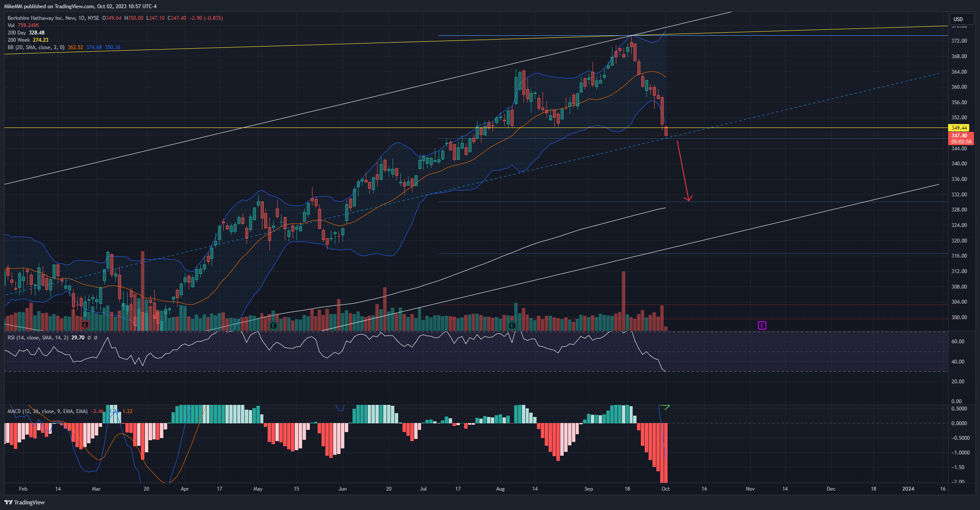Click the 332.00 price scale label
Screen dimensions: 980x510
point(959,195)
